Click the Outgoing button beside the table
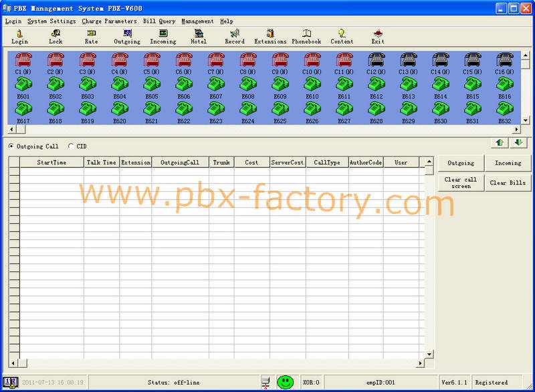The width and height of the screenshot is (535, 392). tap(461, 163)
